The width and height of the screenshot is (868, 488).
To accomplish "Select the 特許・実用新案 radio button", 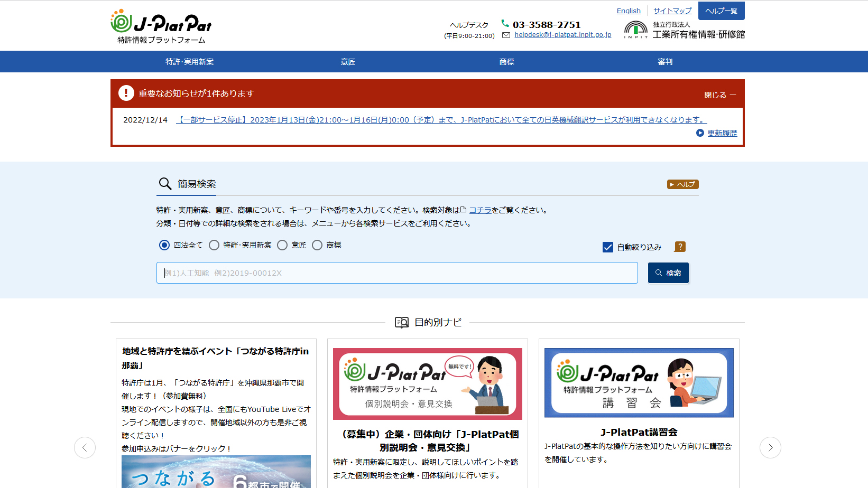I will click(x=214, y=245).
